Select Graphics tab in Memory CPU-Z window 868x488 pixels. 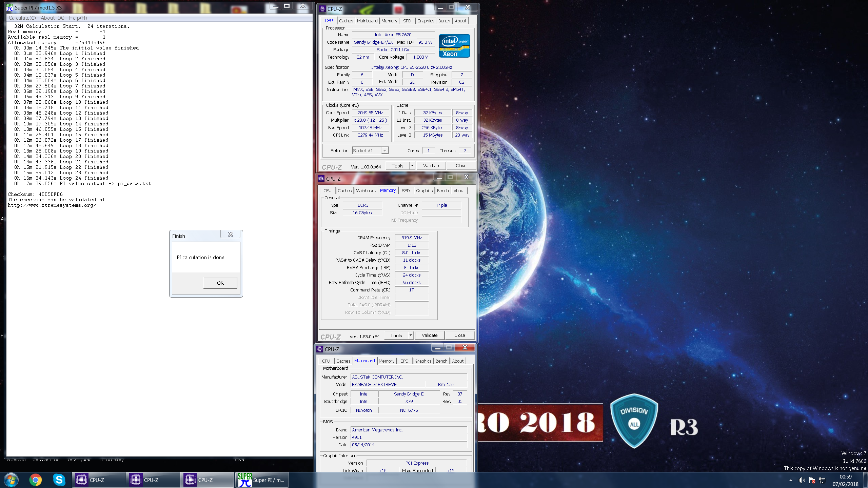424,190
